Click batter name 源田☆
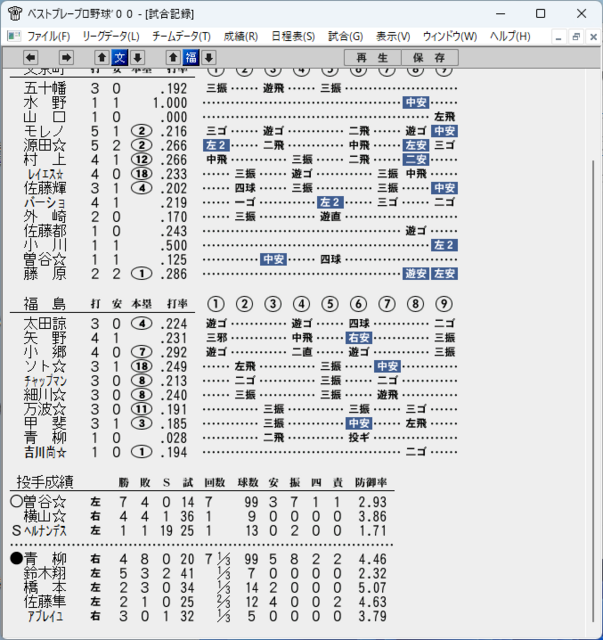Screen dimensions: 603x640 45,145
